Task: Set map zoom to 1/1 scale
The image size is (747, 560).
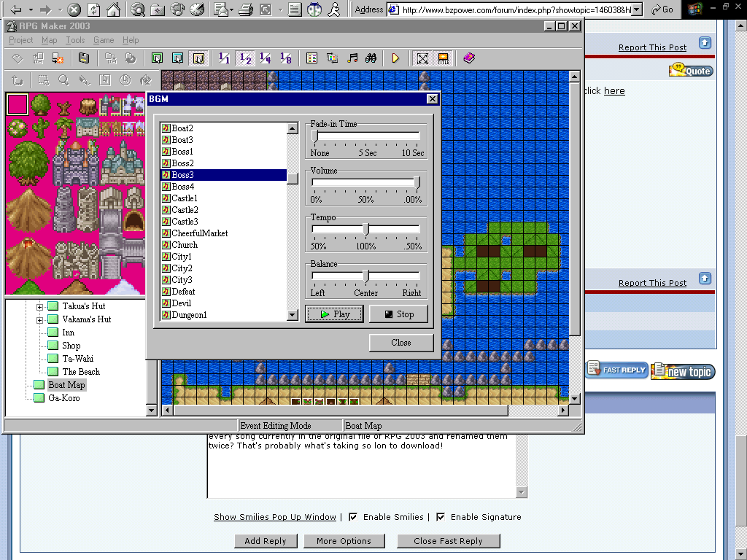Action: (224, 58)
